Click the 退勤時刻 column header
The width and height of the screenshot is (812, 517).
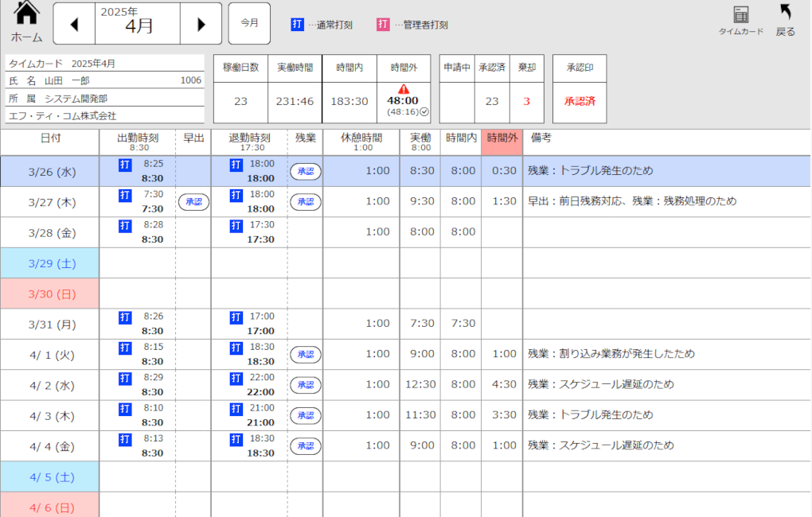pyautogui.click(x=250, y=142)
